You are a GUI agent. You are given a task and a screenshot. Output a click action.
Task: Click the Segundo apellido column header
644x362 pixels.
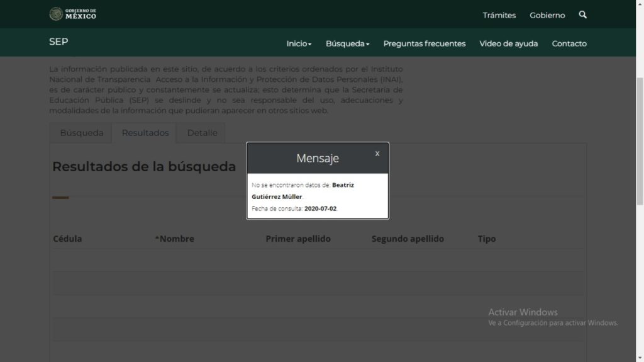click(408, 239)
